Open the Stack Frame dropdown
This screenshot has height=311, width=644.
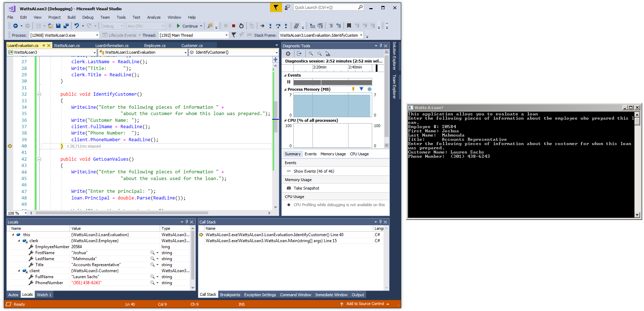(321, 35)
